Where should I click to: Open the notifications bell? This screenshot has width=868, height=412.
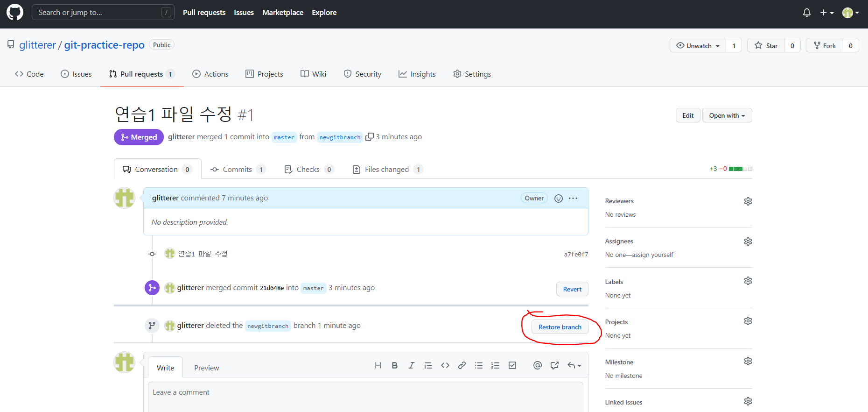(806, 13)
